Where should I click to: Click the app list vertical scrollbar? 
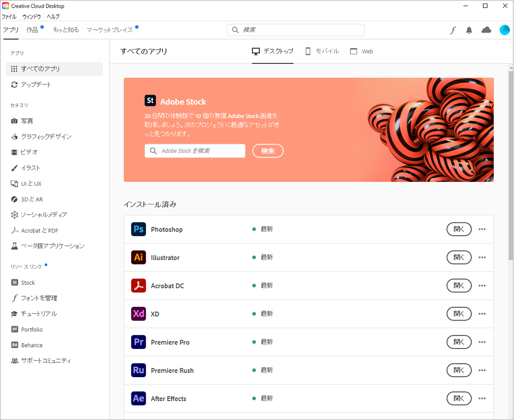(510, 166)
